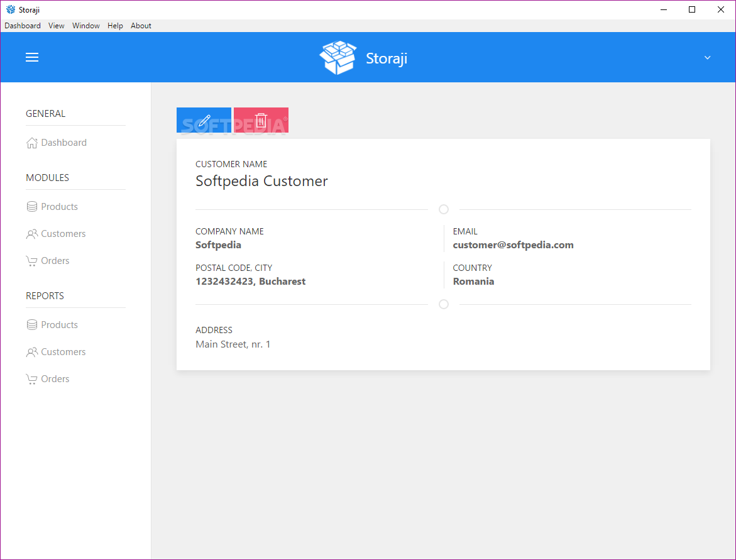Screen dimensions: 736x560
Task: Click the email customer@softpedia.com
Action: [x=513, y=245]
